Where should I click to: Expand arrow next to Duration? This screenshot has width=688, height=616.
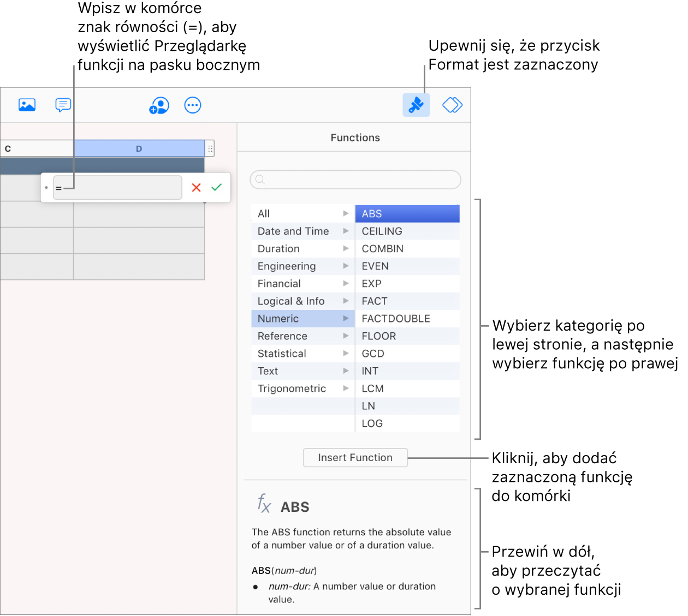coord(346,248)
